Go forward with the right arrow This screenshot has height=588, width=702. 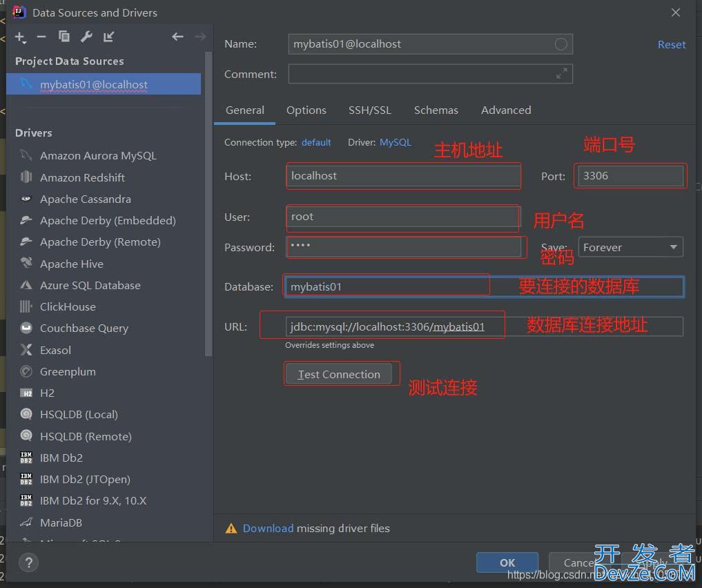[200, 37]
